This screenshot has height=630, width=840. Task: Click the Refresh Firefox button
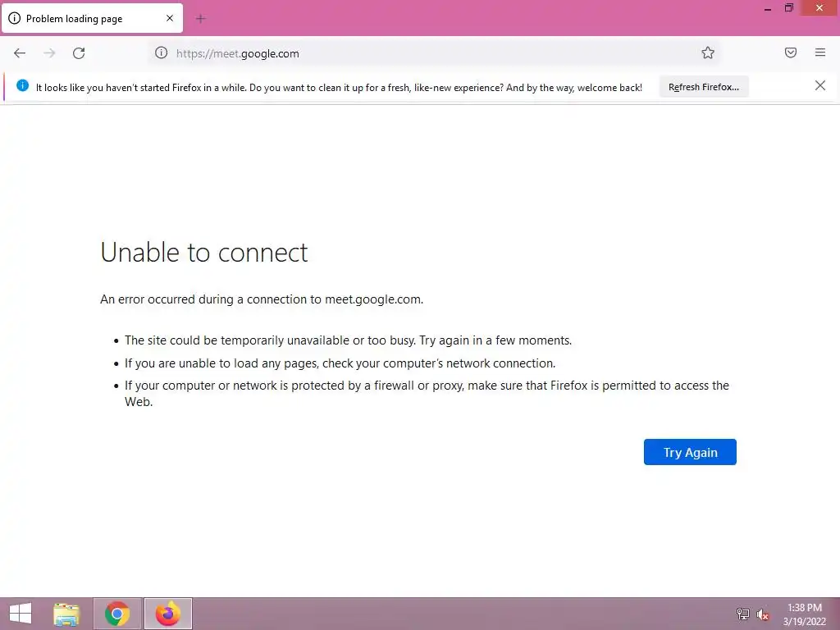(703, 87)
